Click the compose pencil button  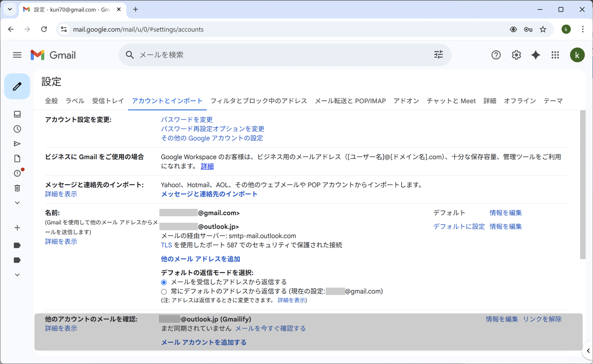(x=17, y=86)
